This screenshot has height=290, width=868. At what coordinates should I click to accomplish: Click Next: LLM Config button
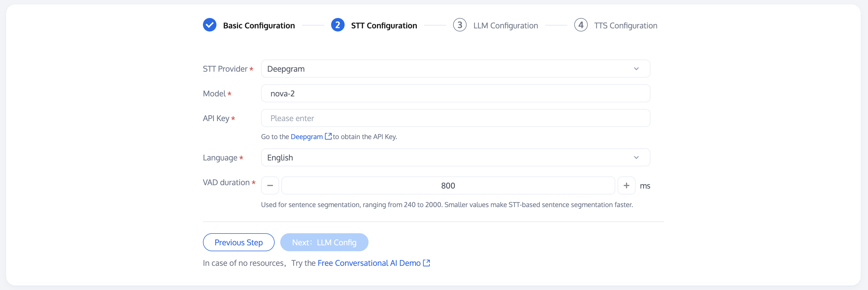[324, 243]
